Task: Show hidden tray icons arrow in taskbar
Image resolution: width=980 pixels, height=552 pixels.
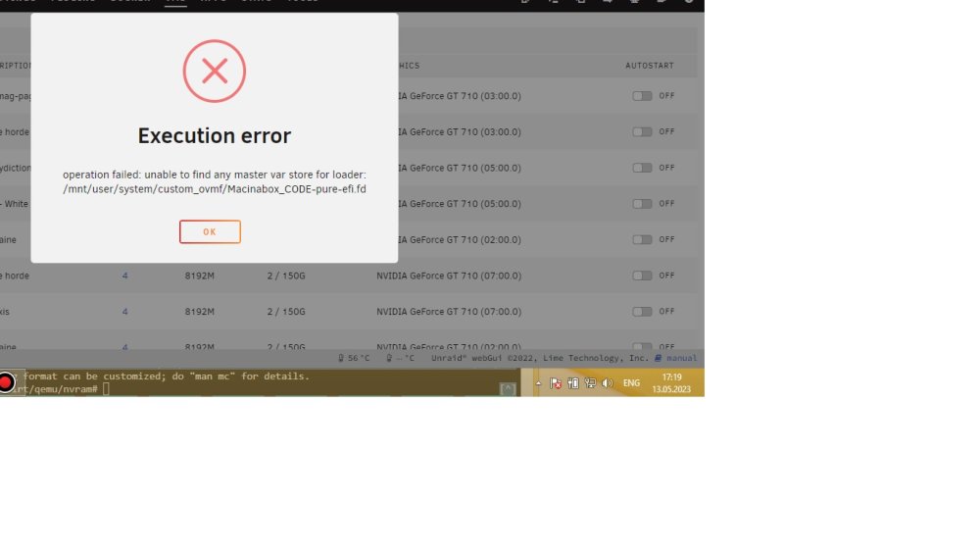Action: (538, 383)
